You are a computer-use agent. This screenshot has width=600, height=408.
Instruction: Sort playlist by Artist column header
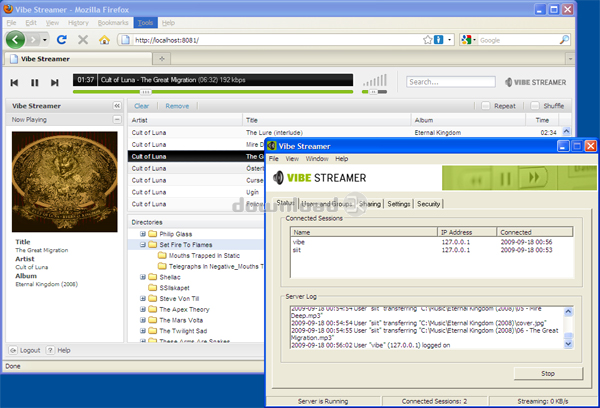185,120
